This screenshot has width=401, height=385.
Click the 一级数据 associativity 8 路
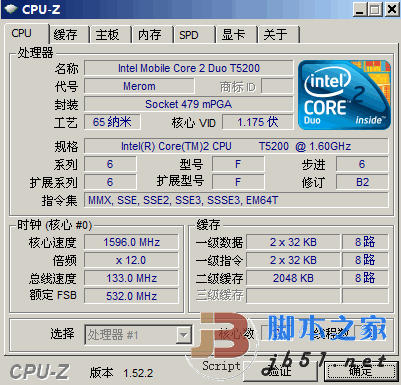pyautogui.click(x=365, y=242)
